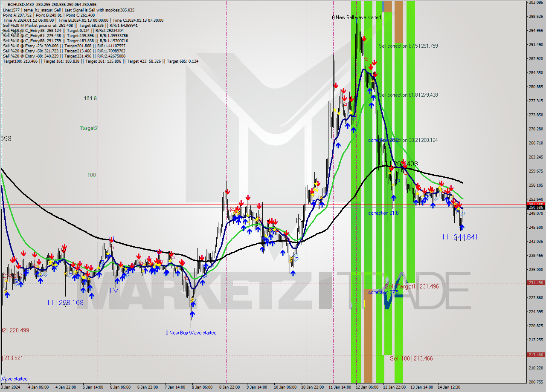
Task: Click the '| | | 228.163' low marker
Action: (65, 303)
